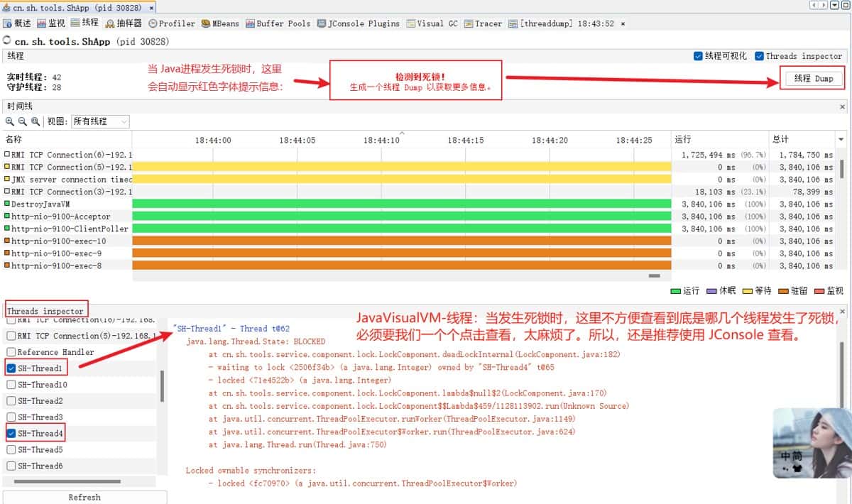This screenshot has height=504, width=852.
Task: Sort by the 运行 column header
Action: click(721, 139)
